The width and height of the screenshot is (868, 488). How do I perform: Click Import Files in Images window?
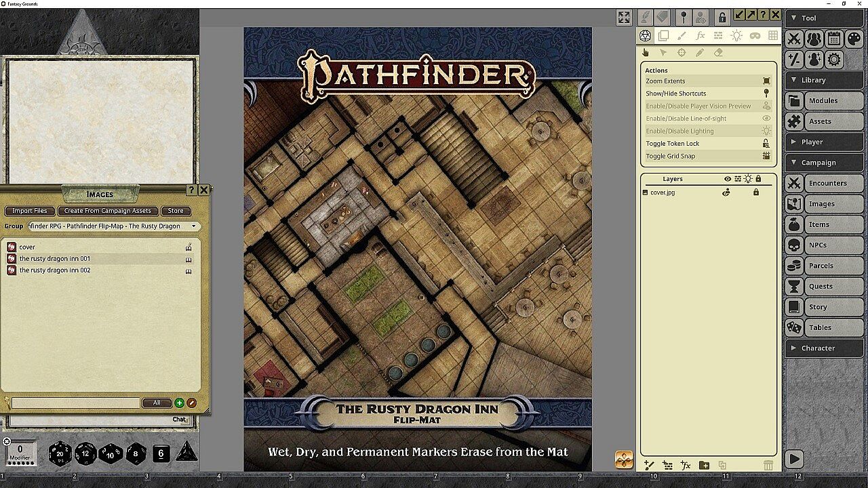pos(30,211)
